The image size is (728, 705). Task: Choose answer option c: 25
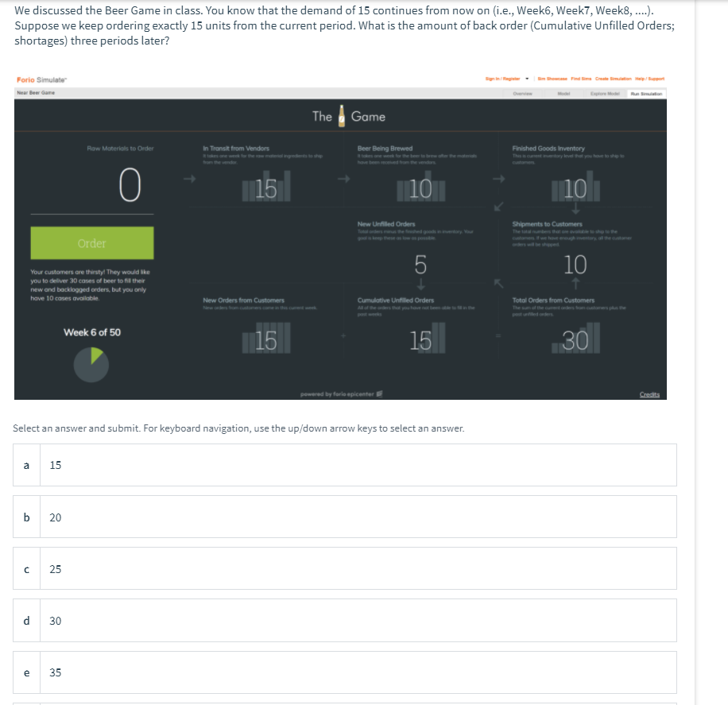(344, 568)
